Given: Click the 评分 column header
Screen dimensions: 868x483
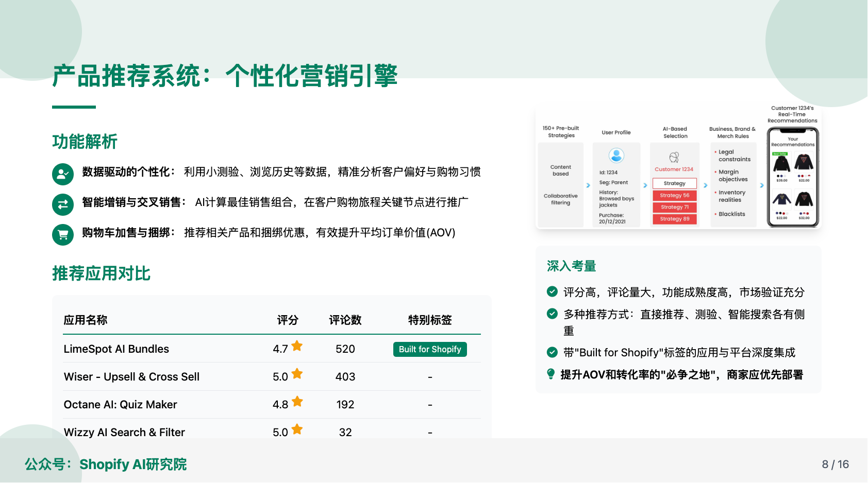Looking at the screenshot, I should [288, 320].
